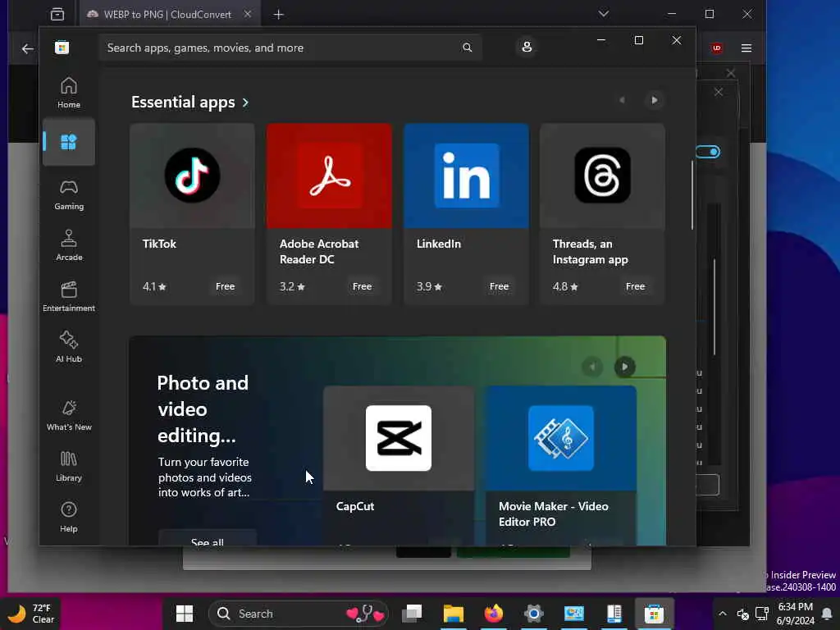Click See all under Photo and video editing
The width and height of the screenshot is (840, 630).
(x=208, y=538)
